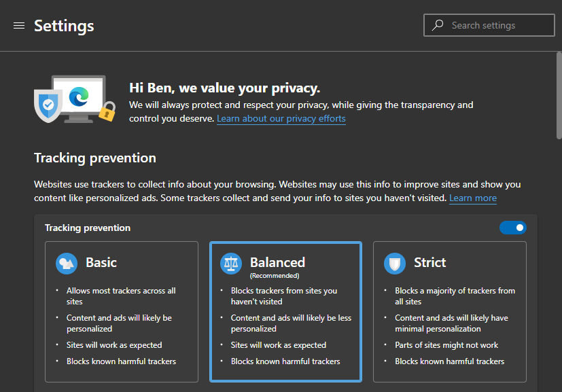
Task: Open the Learn more tracker link
Action: 473,198
